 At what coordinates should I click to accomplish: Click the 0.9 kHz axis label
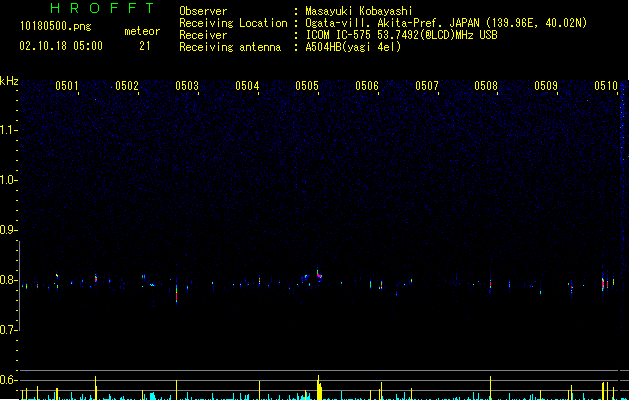click(x=8, y=230)
